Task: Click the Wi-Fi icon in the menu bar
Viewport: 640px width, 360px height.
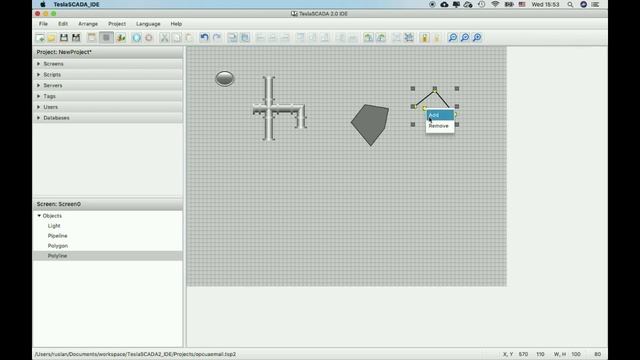Action: [x=495, y=4]
